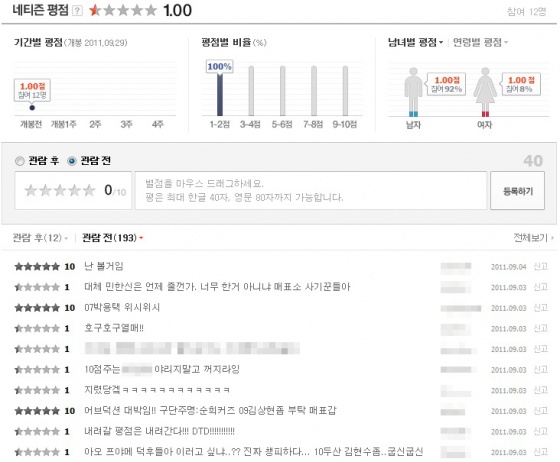Click the female figure icon in gender ratings
The width and height of the screenshot is (560, 462).
click(485, 92)
